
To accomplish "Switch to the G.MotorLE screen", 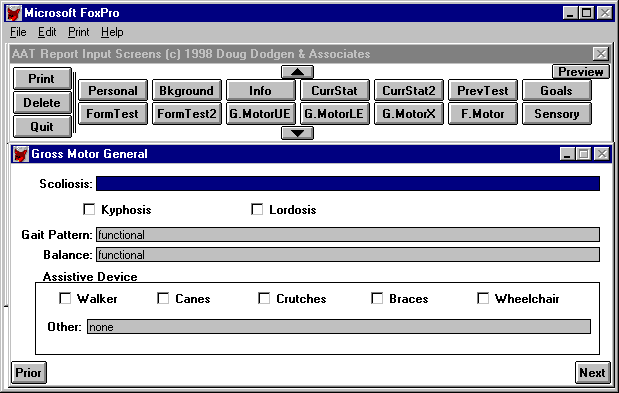I will (335, 114).
